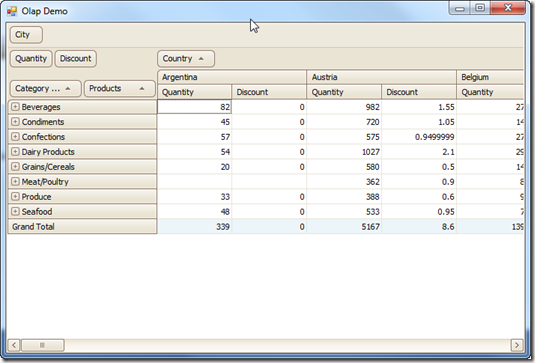Select Grand Total cell 5167

pyautogui.click(x=344, y=227)
